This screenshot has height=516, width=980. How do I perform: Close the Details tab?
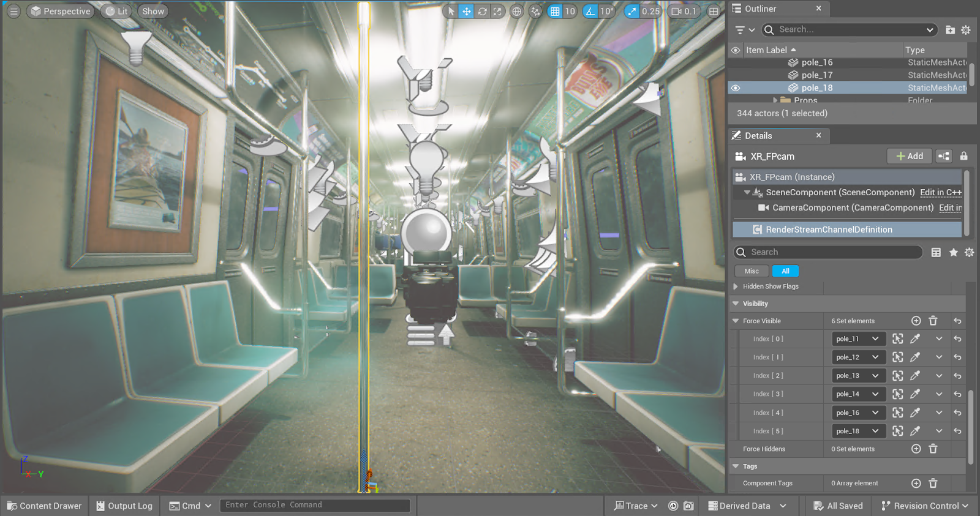coord(818,135)
